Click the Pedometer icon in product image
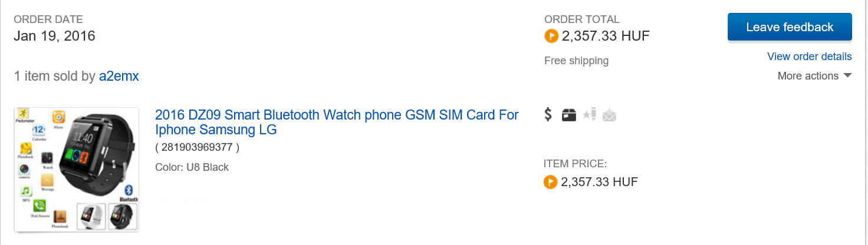The height and width of the screenshot is (245, 868). [x=23, y=113]
